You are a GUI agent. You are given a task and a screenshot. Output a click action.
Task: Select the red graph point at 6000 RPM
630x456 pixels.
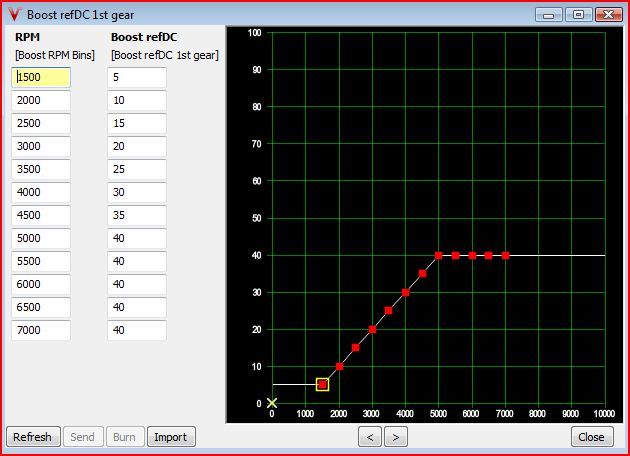click(x=472, y=256)
